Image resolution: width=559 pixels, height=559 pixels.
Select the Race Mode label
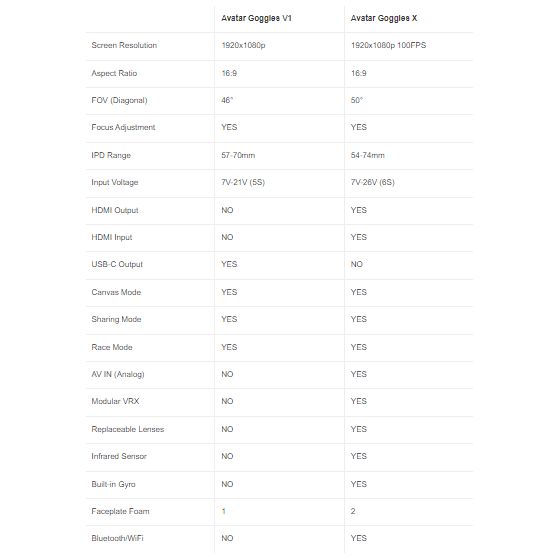(x=112, y=347)
